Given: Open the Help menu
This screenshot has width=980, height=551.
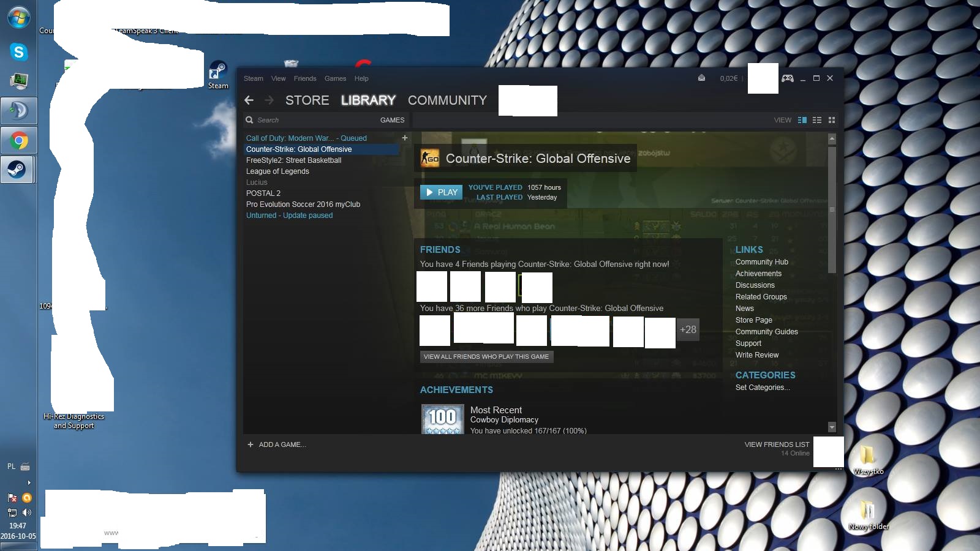Looking at the screenshot, I should (361, 78).
